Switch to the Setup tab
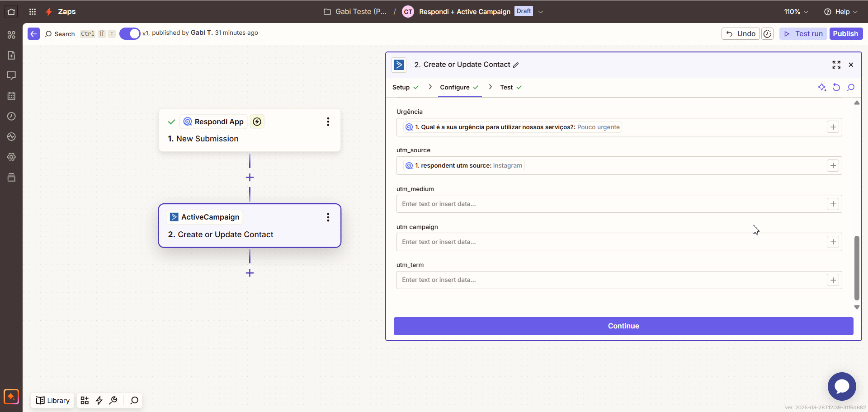868x412 pixels. point(405,87)
